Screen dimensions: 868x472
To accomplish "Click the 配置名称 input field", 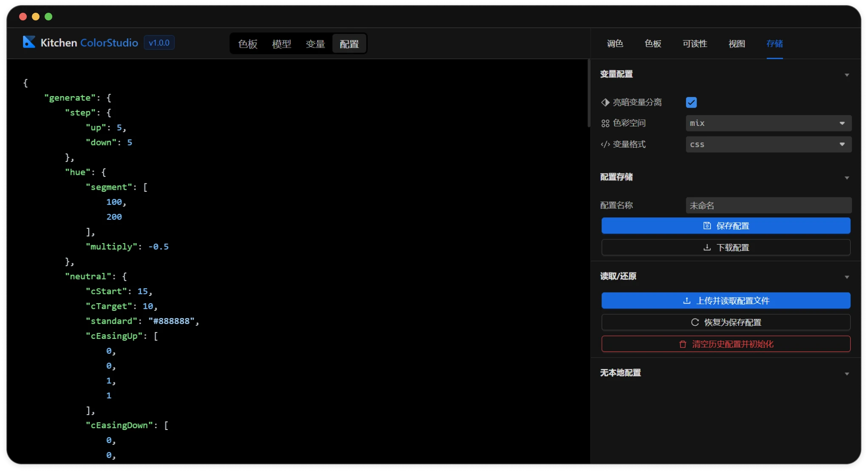I will coord(768,205).
